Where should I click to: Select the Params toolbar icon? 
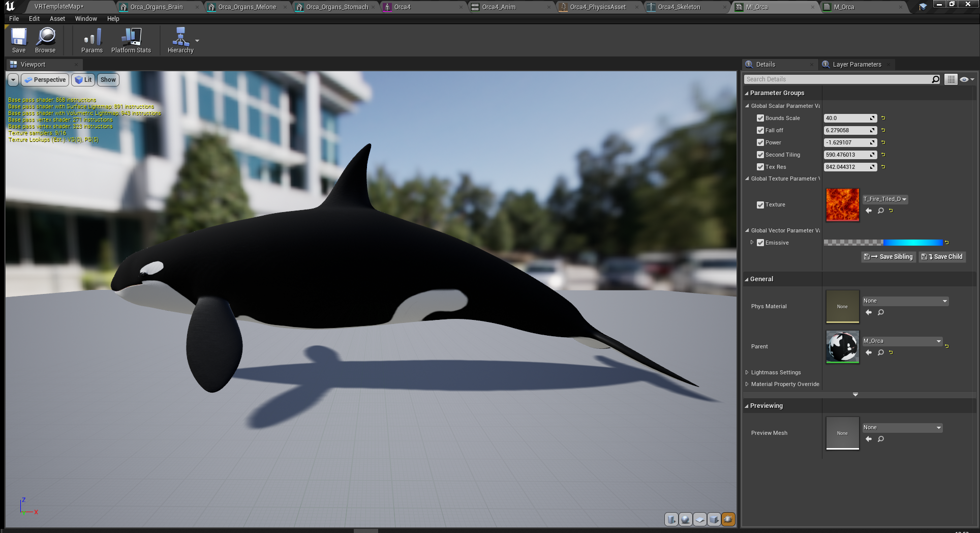point(91,40)
